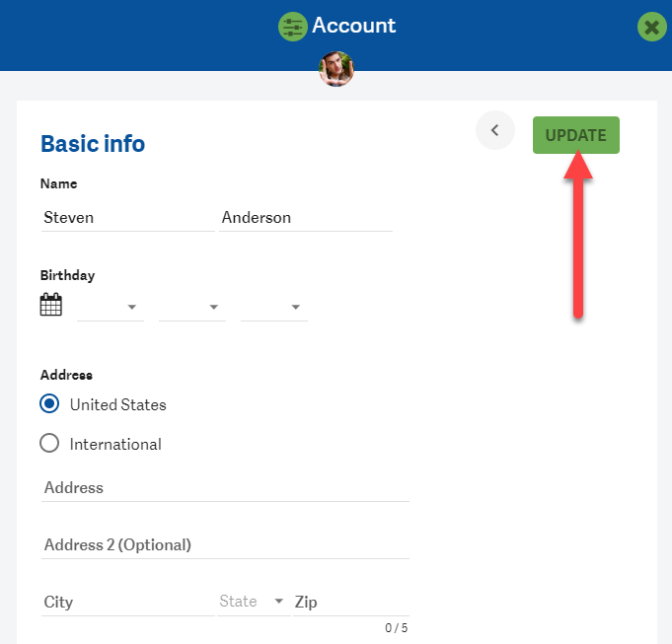Click the green Account settings sliders icon
The height and width of the screenshot is (644, 672).
(x=293, y=27)
